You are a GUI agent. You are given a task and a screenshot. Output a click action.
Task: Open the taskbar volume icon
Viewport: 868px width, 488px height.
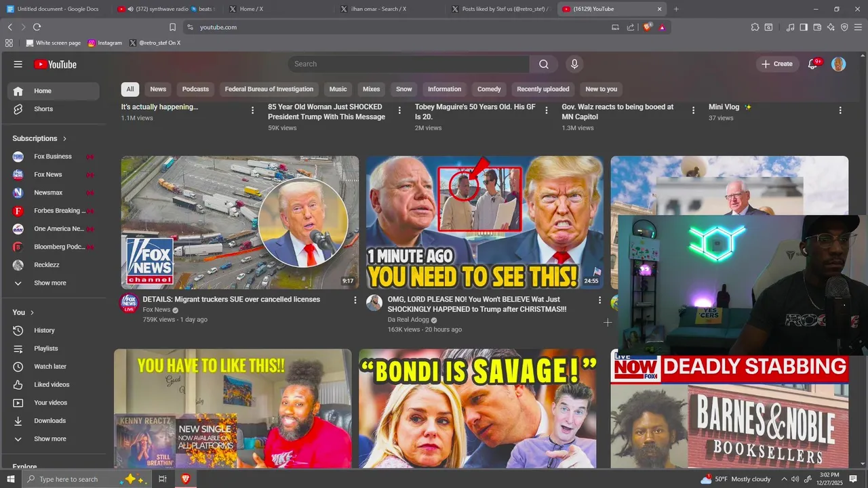coord(794,479)
